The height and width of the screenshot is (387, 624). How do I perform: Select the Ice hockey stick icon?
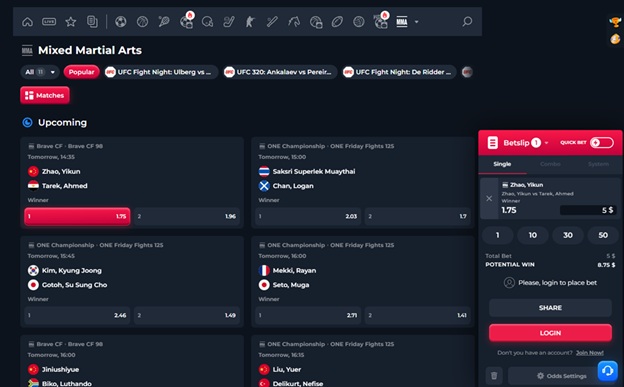tap(228, 22)
